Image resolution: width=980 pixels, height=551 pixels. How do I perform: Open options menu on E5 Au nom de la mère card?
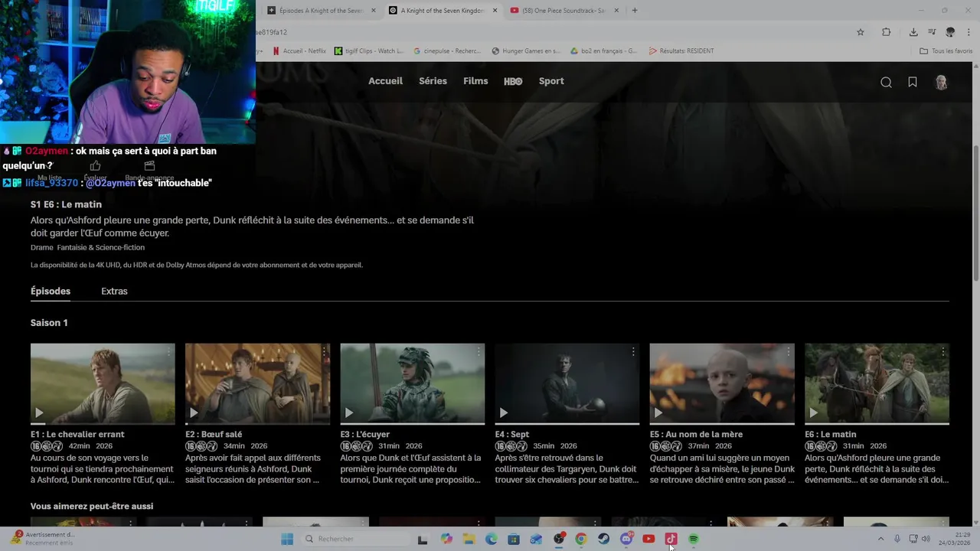point(788,351)
